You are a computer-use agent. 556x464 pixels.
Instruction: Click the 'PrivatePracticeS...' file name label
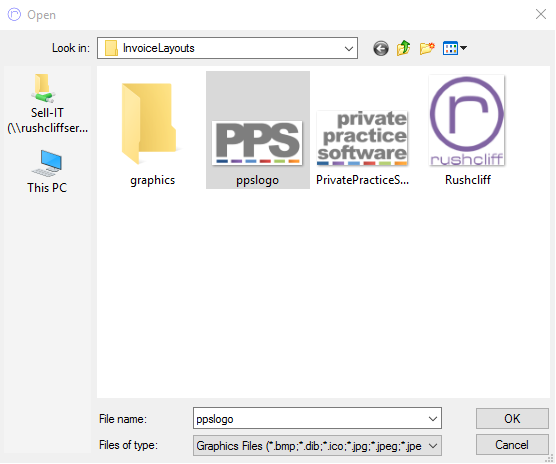point(362,180)
